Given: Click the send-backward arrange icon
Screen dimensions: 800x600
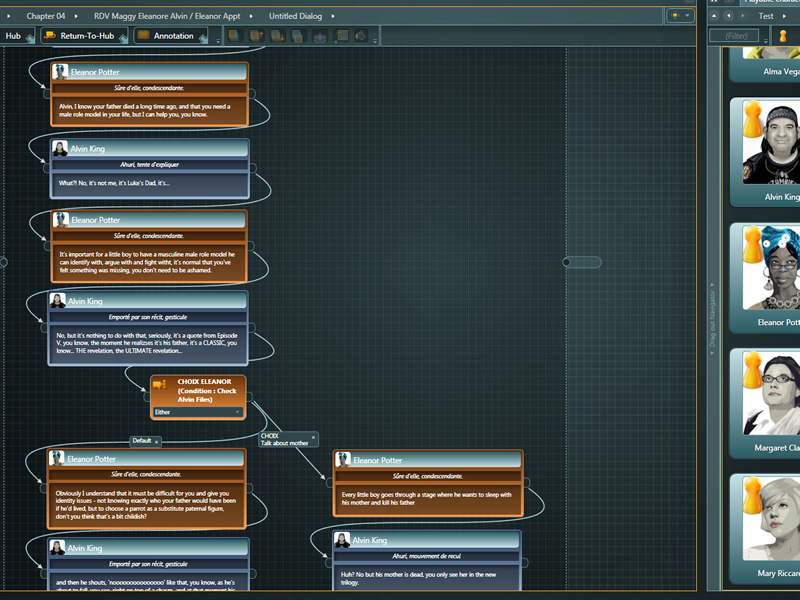Looking at the screenshot, I should pos(278,36).
